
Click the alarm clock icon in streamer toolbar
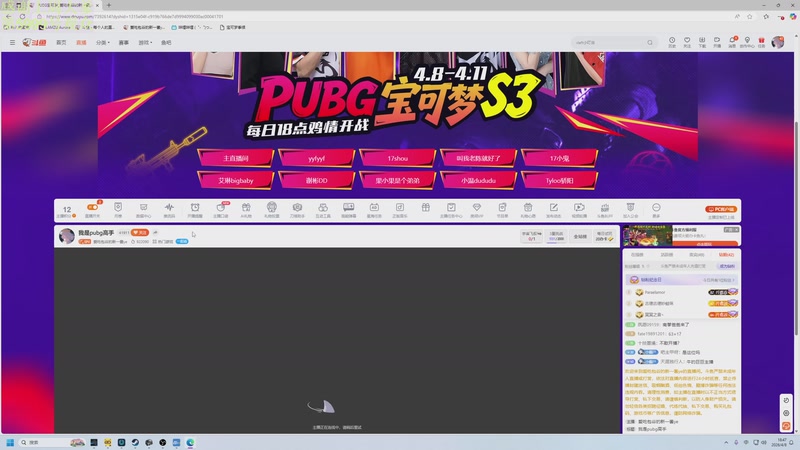point(195,207)
